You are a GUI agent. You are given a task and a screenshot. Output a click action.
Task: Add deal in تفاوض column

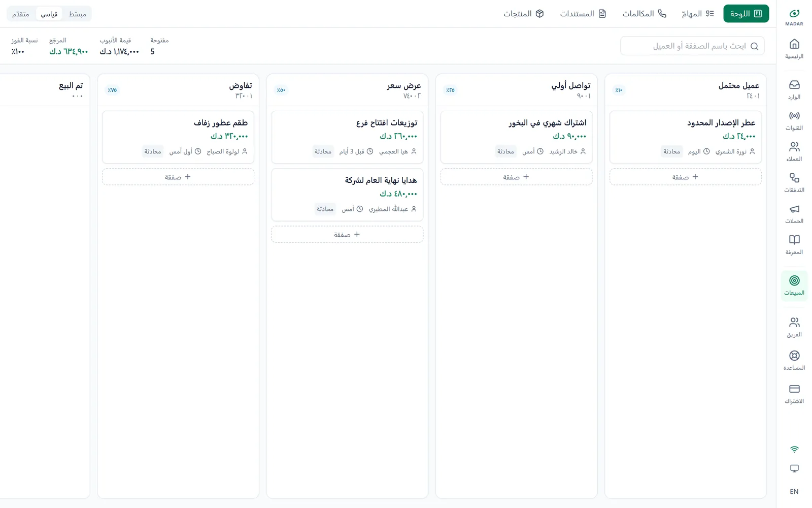coord(178,177)
